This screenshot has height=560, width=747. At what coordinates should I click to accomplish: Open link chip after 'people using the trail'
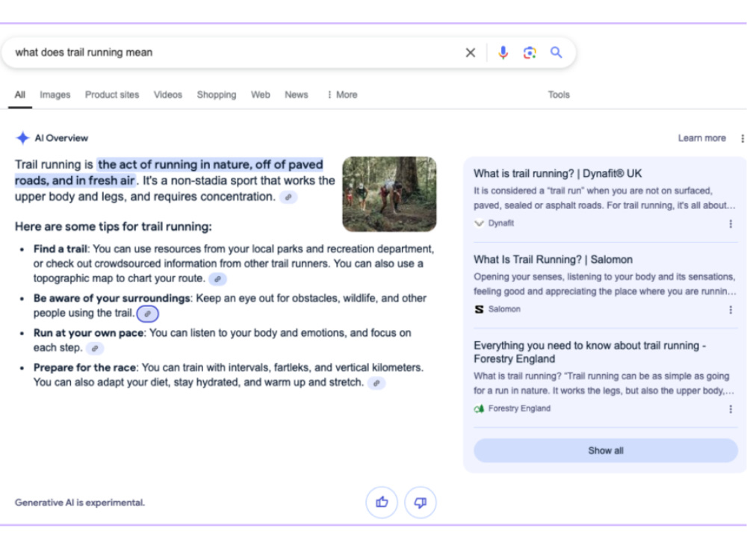[x=148, y=314]
